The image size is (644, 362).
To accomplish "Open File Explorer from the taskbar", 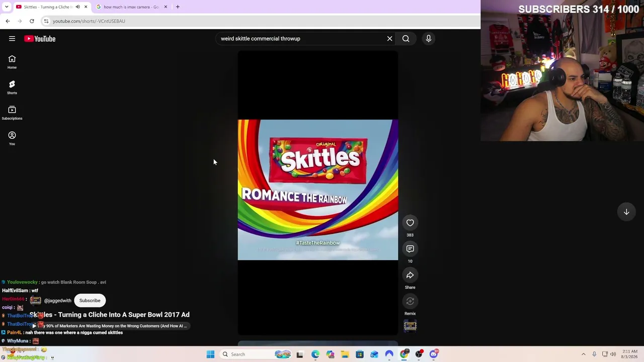I will 345,354.
